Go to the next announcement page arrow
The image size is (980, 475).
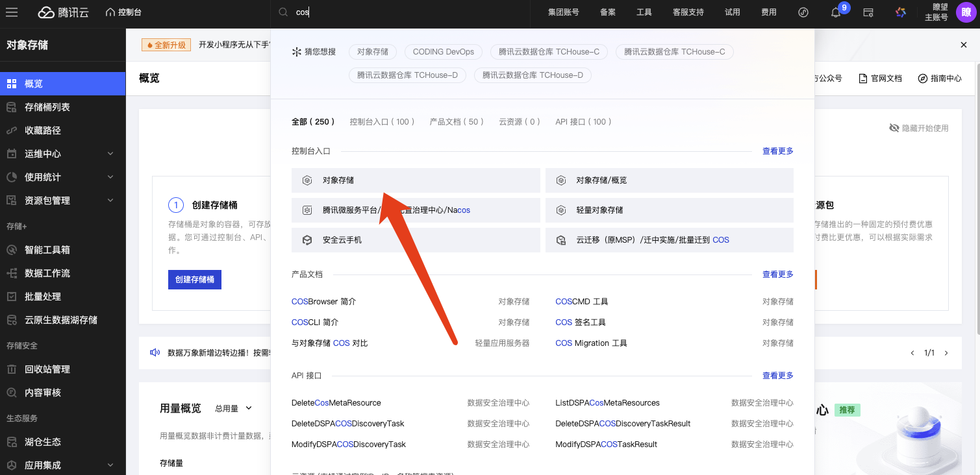(x=946, y=353)
